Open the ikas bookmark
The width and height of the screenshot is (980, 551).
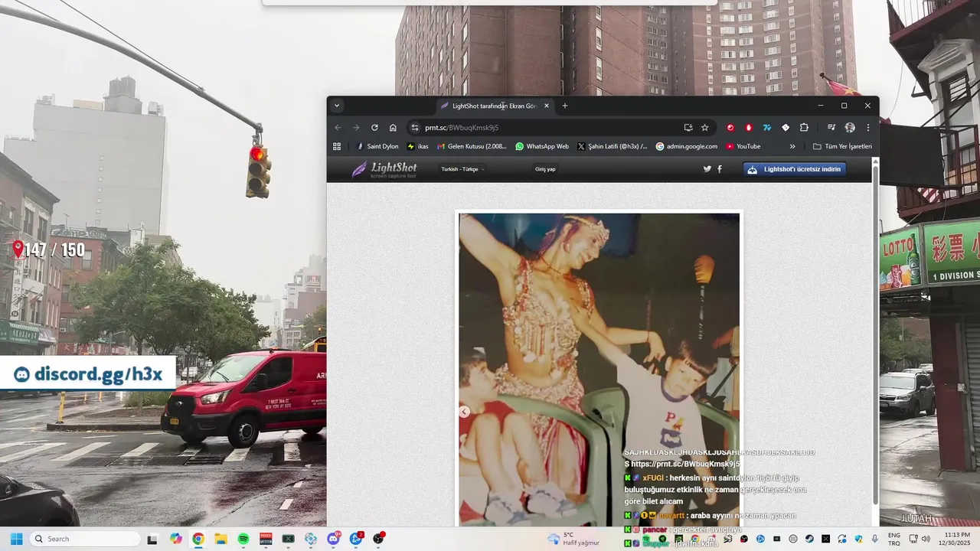tap(418, 146)
